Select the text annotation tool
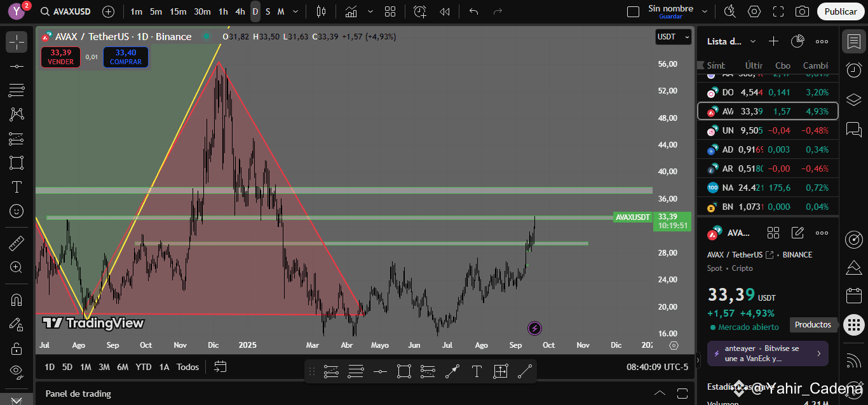The width and height of the screenshot is (868, 405). pos(17,187)
